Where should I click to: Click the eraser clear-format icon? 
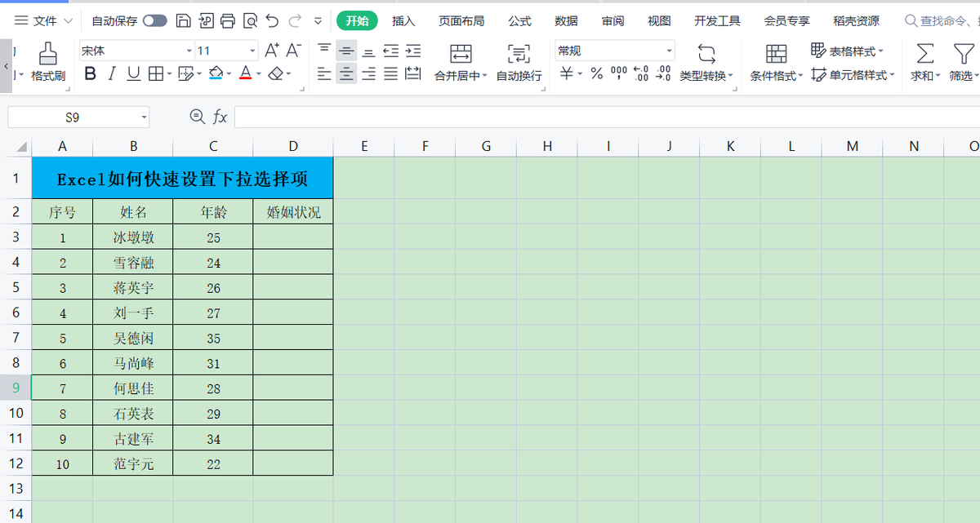point(275,74)
